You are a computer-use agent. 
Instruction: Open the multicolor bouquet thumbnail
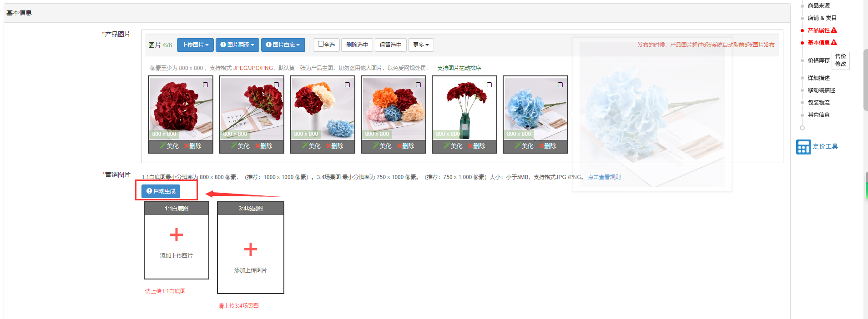(394, 108)
